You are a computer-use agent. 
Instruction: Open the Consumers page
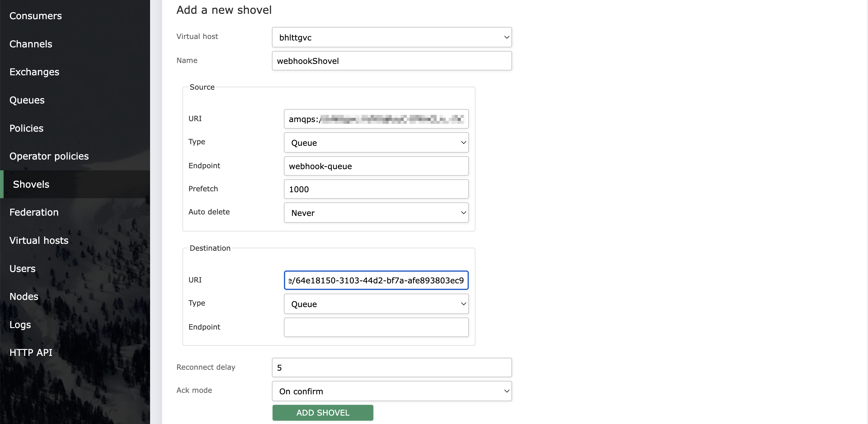[x=35, y=16]
